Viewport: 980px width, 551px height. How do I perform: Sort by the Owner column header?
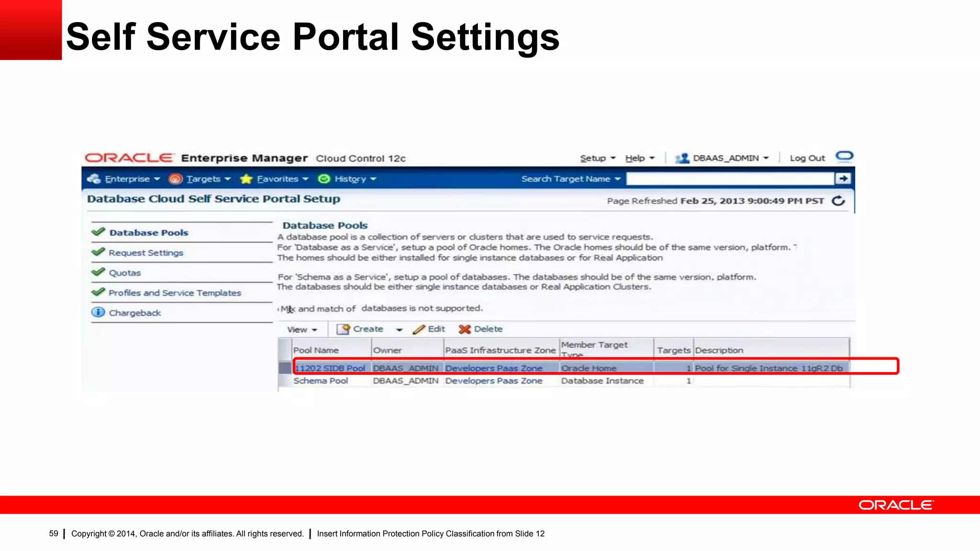(388, 350)
